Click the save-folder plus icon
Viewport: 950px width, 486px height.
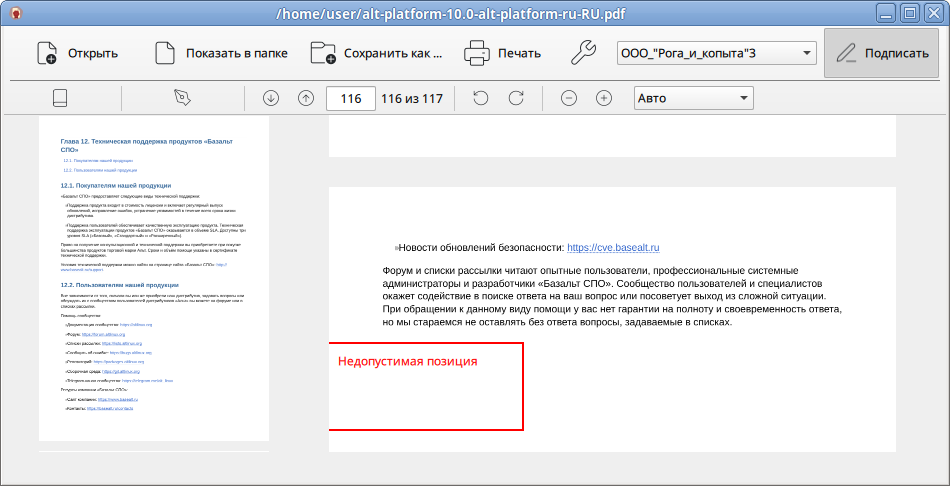coord(323,53)
